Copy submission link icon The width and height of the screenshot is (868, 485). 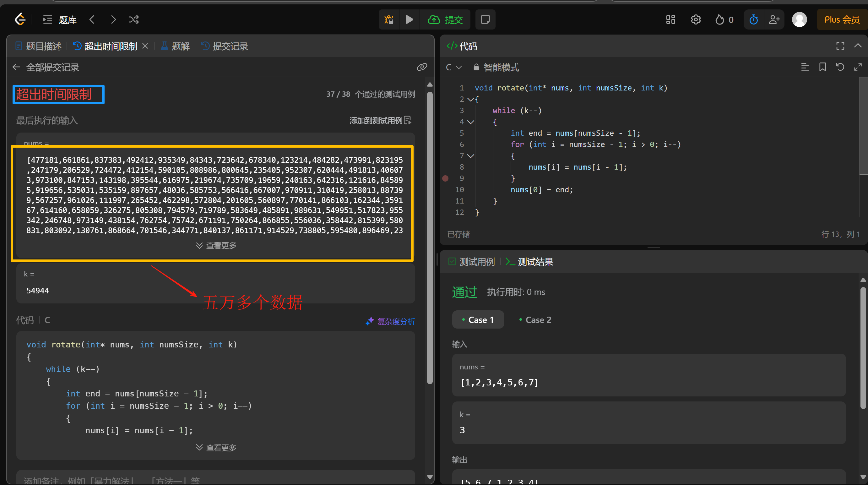pos(421,67)
